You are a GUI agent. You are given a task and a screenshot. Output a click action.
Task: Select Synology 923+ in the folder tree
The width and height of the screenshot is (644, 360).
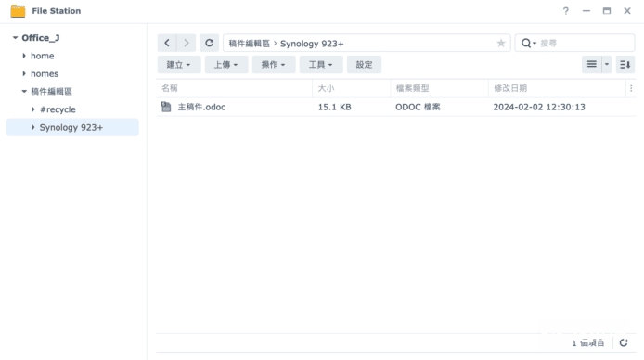click(71, 128)
